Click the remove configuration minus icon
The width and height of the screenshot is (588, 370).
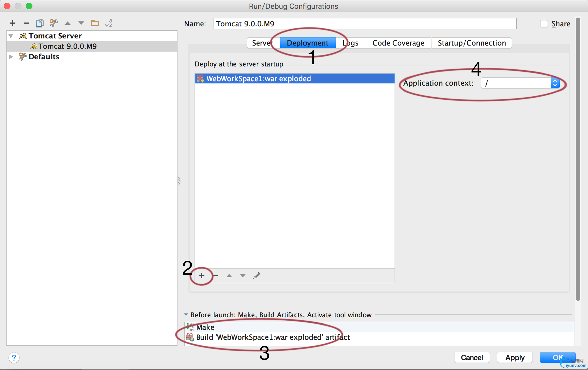(x=26, y=23)
